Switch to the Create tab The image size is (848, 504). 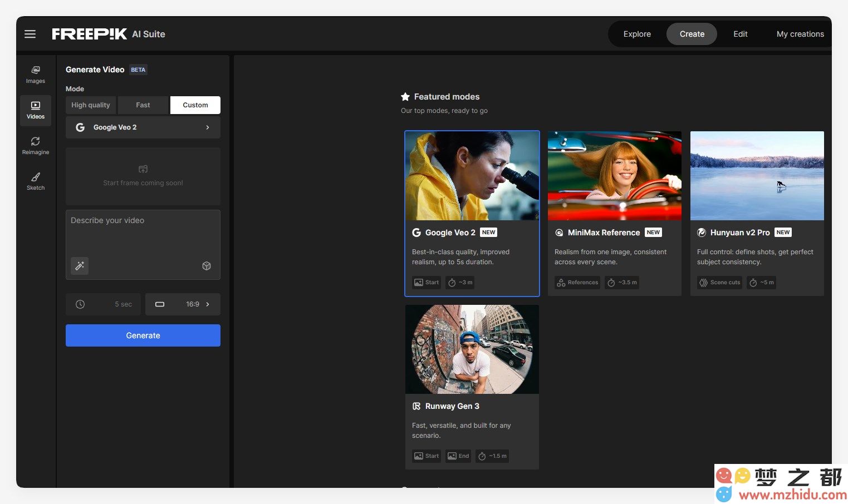tap(692, 34)
